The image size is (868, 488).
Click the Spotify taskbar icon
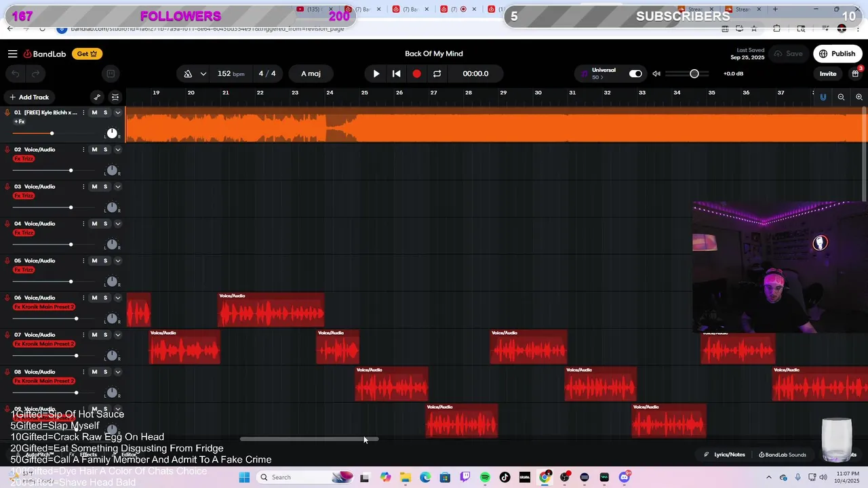click(485, 477)
